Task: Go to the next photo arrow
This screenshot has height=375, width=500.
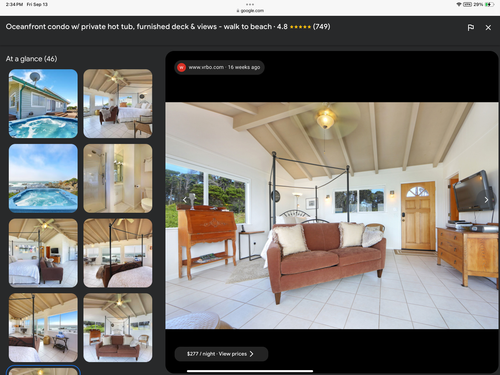Action: (486, 200)
